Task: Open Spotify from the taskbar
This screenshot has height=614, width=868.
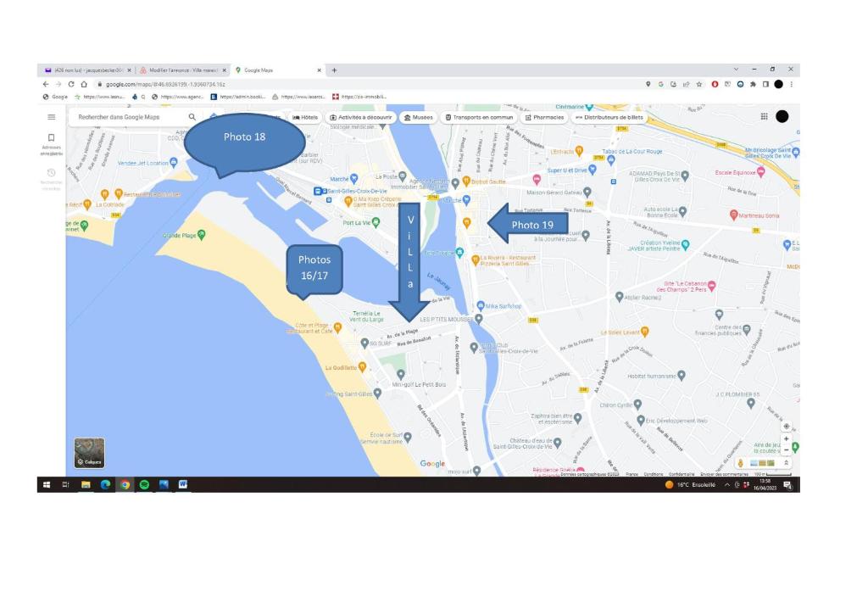Action: pos(144,485)
